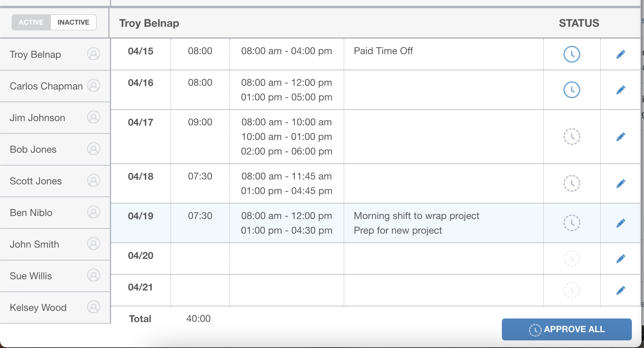Edit the 04/16 time entry with pencil

[x=621, y=90]
